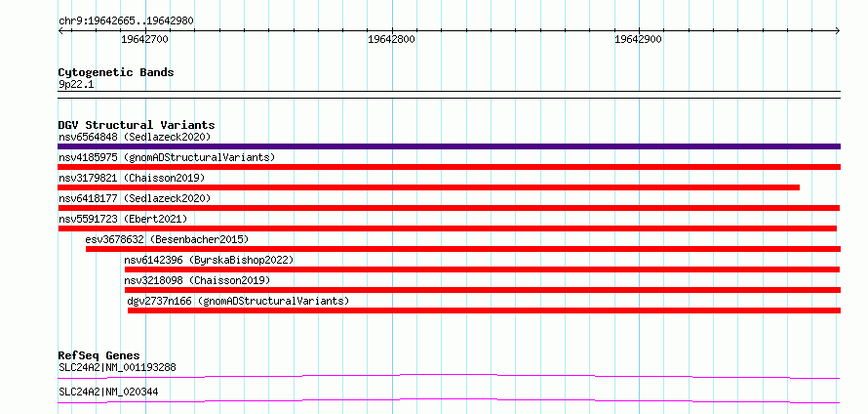
Task: Click the 19642800 ruler position
Action: 392,39
